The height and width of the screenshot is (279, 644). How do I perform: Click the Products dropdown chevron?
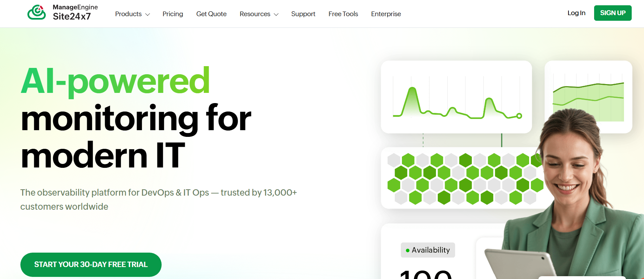(x=148, y=14)
